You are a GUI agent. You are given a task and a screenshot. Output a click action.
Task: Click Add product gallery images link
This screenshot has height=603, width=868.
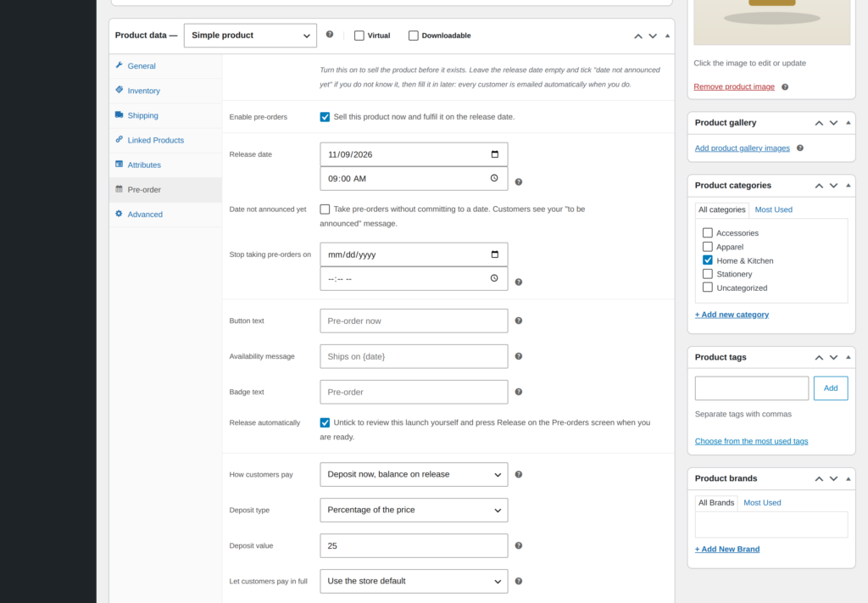[743, 148]
